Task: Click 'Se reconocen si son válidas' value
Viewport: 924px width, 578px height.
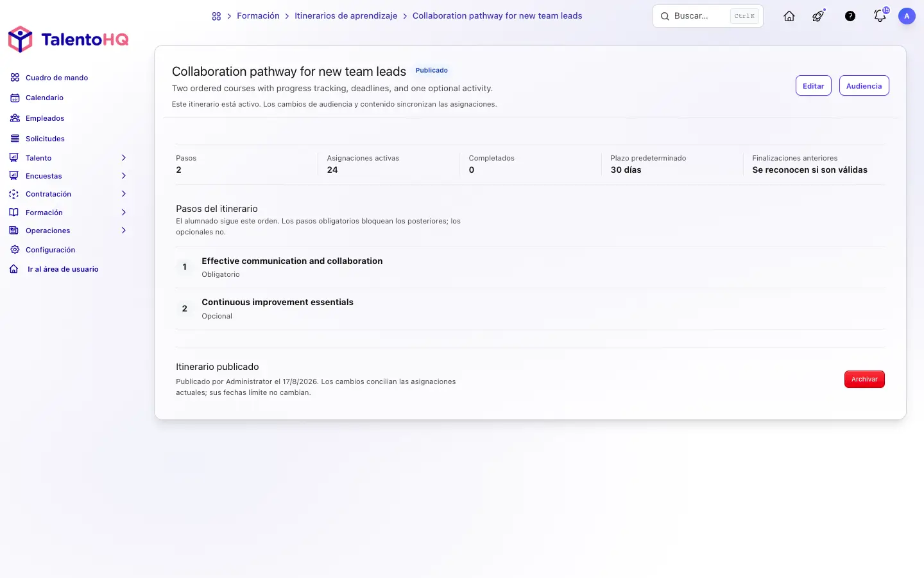Action: (x=810, y=170)
